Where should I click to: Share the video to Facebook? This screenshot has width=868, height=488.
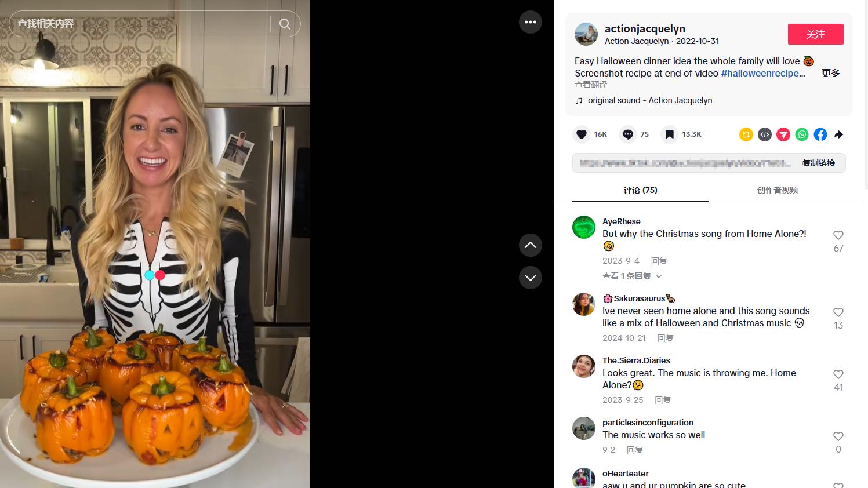point(820,134)
